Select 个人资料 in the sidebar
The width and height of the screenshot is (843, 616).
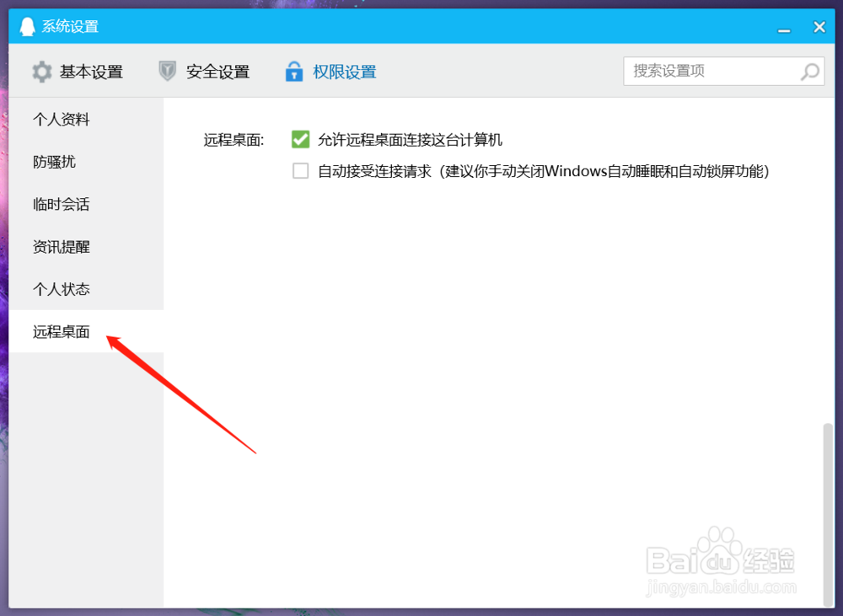[x=61, y=119]
